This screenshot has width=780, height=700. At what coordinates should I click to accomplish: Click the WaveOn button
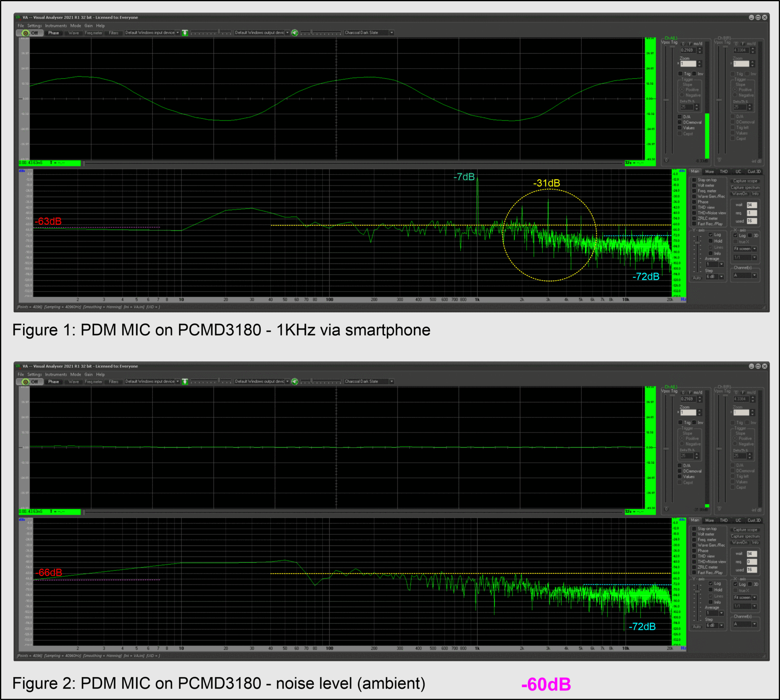click(x=740, y=194)
